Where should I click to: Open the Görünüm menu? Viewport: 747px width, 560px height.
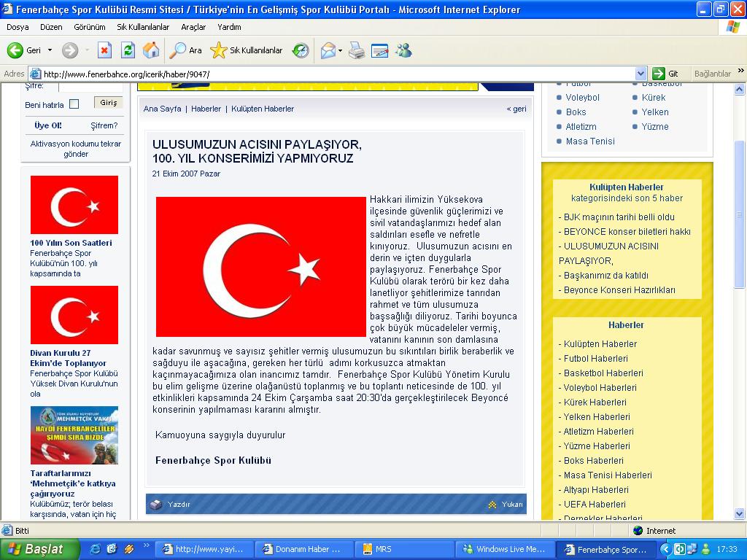90,27
